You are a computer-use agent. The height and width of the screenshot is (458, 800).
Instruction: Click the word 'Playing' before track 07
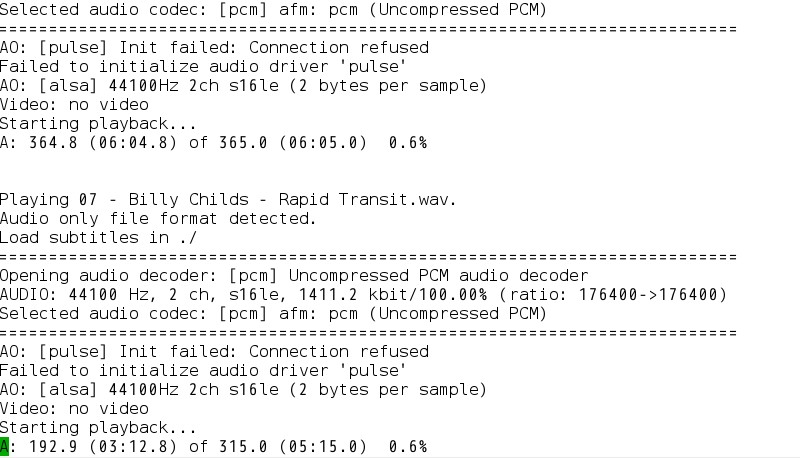click(34, 199)
